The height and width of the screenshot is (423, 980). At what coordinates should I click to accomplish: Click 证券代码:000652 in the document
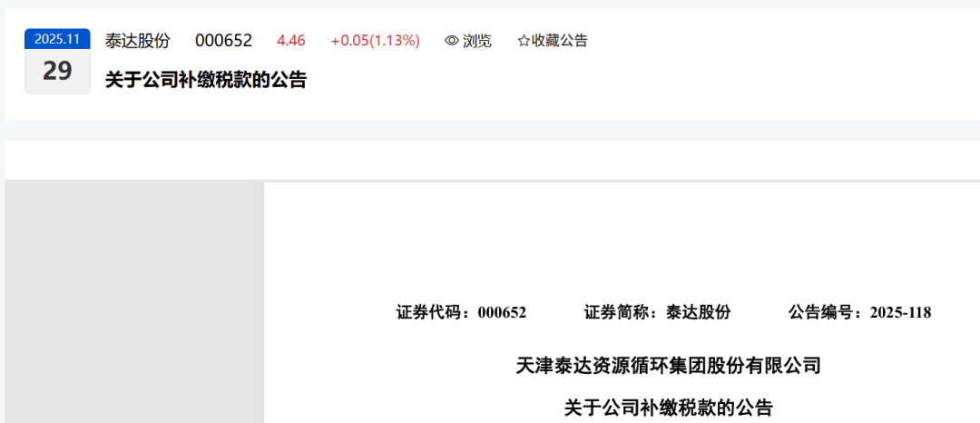click(461, 312)
